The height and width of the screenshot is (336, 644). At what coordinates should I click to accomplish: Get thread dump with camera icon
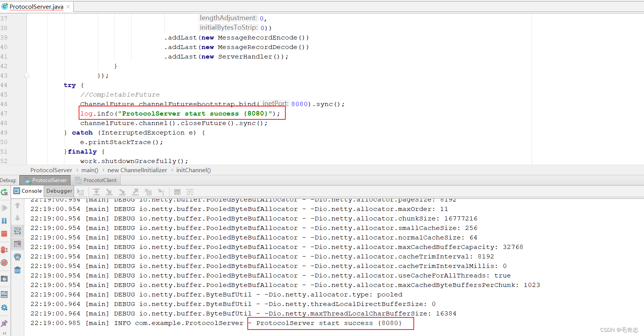[x=4, y=279]
